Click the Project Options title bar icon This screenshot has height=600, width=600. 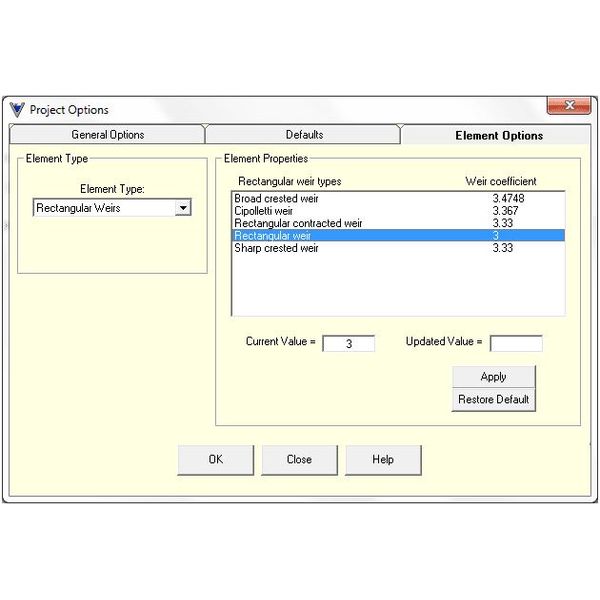17,110
